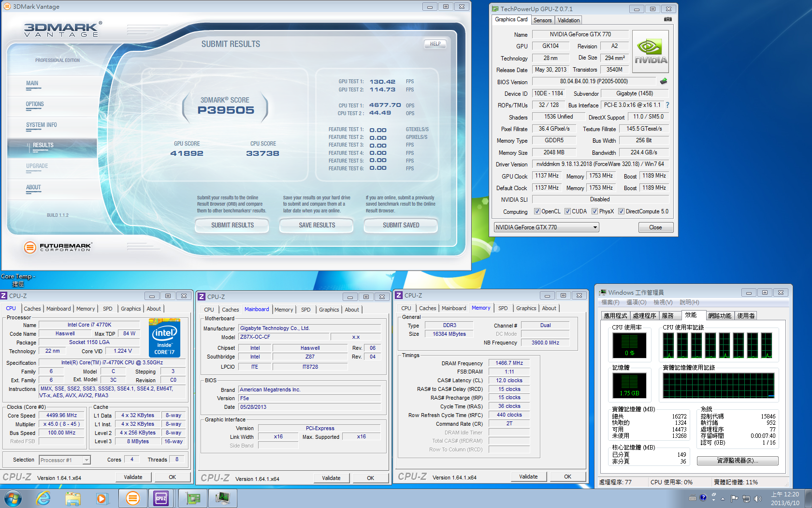
Task: Show hidden tray icons arrow
Action: click(x=723, y=498)
